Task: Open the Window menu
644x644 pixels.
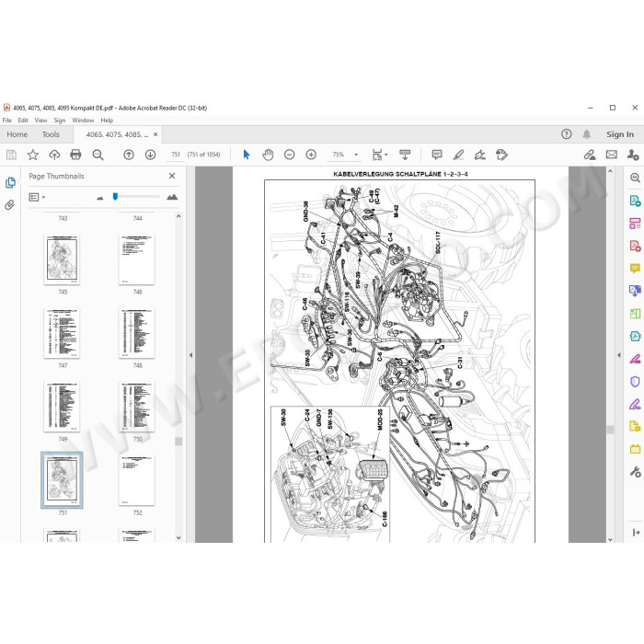Action: (x=83, y=121)
